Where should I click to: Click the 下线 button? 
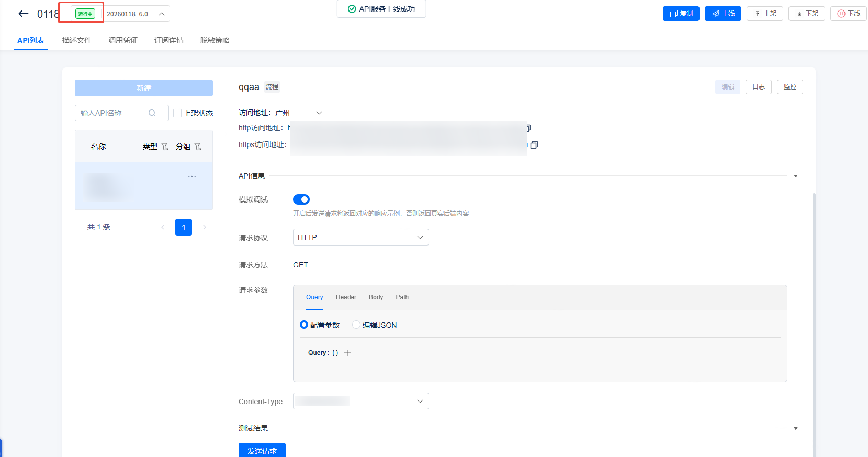pyautogui.click(x=849, y=14)
